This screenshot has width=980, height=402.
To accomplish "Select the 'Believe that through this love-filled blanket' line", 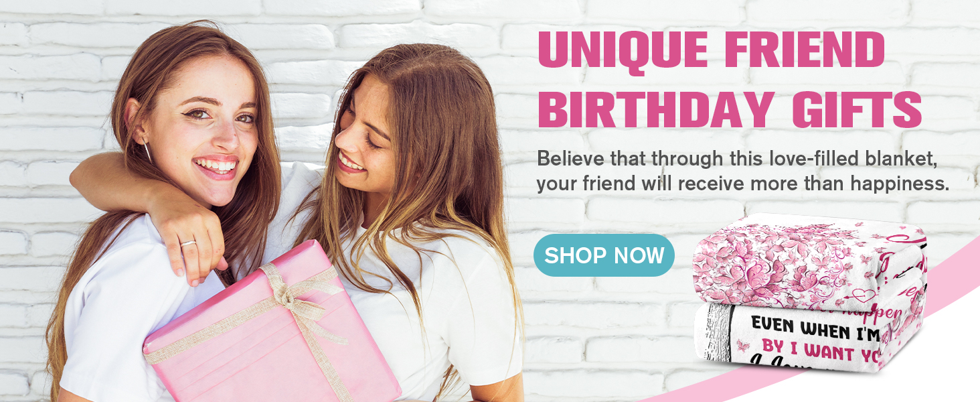I will pos(734,159).
